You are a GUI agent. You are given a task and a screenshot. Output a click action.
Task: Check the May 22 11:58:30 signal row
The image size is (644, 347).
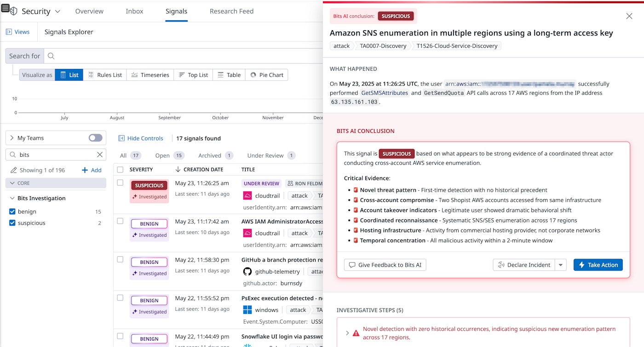(120, 259)
